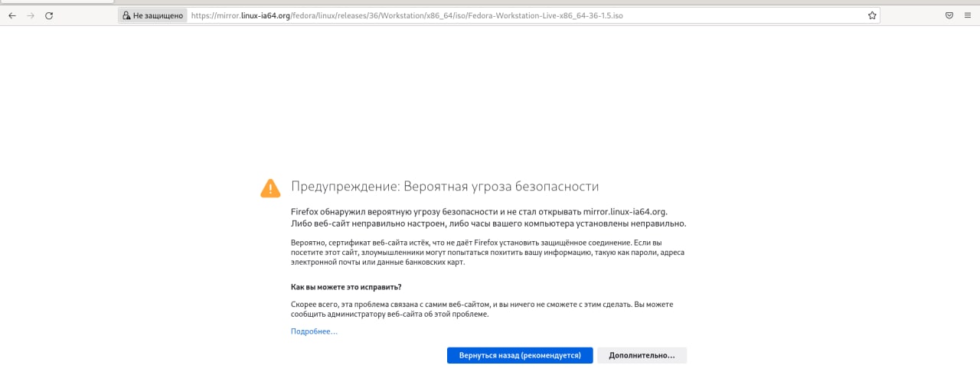Viewport: 980px width, 385px height.
Task: Open the Pocket save icon
Action: 949,15
